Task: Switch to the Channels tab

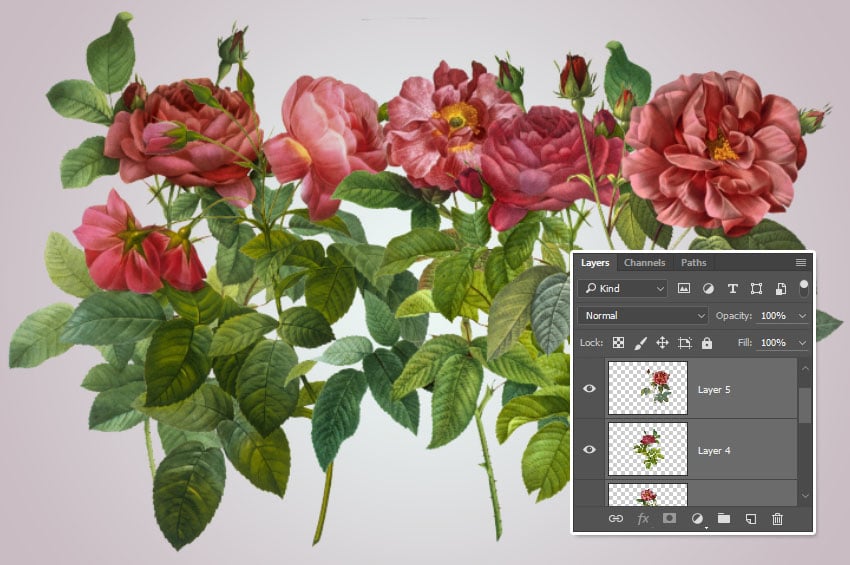Action: click(x=645, y=262)
